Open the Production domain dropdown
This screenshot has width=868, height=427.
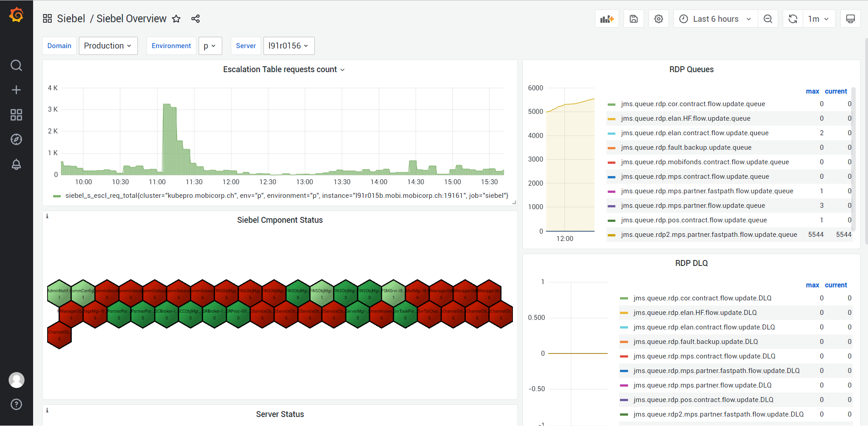click(108, 46)
